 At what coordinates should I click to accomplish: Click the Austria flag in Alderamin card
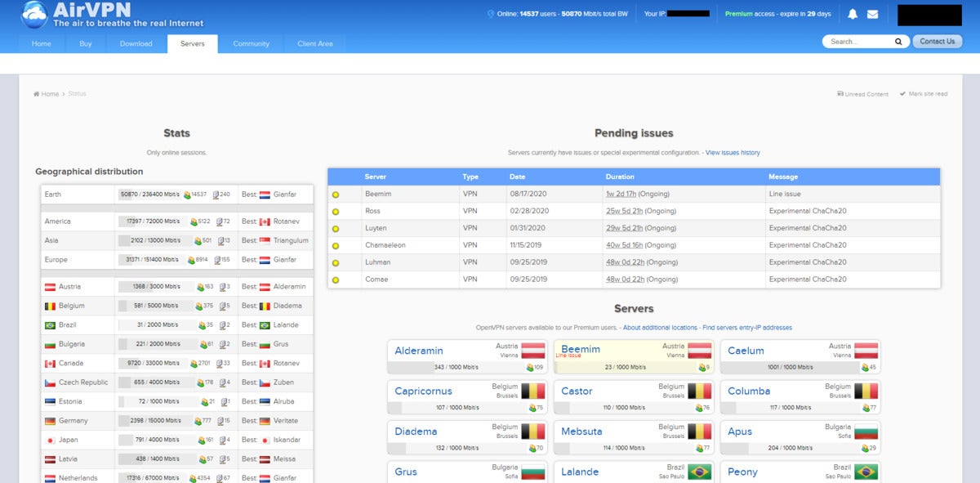pyautogui.click(x=532, y=351)
